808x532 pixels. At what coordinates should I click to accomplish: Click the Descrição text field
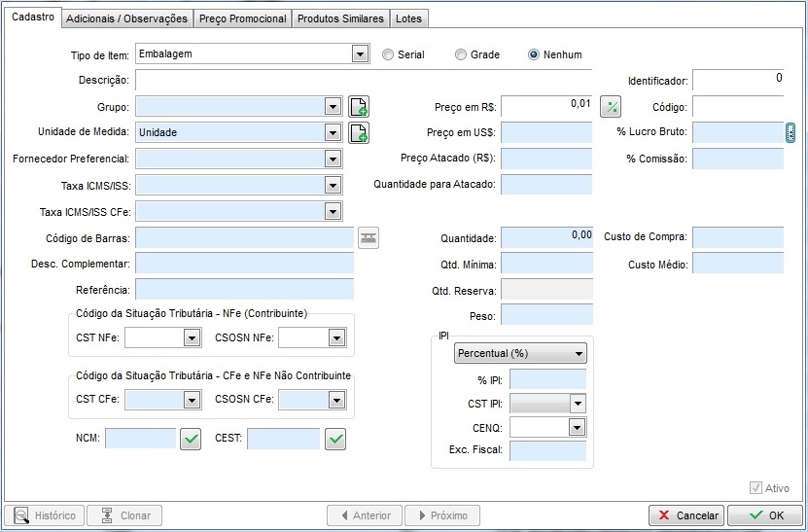click(x=363, y=81)
